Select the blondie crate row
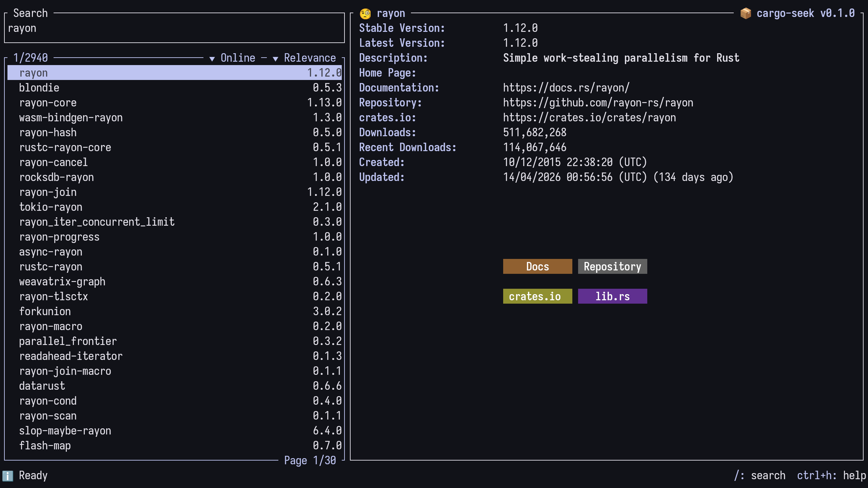The image size is (868, 488). click(x=175, y=87)
